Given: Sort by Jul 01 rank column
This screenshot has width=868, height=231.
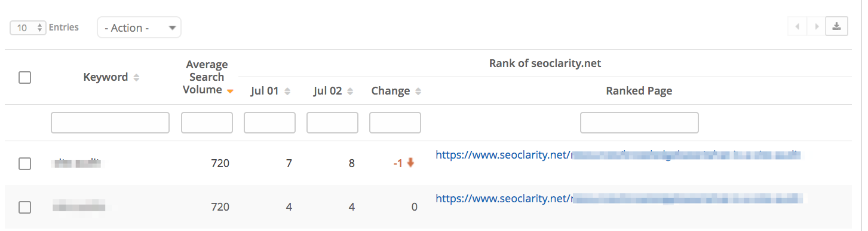Looking at the screenshot, I should [287, 91].
